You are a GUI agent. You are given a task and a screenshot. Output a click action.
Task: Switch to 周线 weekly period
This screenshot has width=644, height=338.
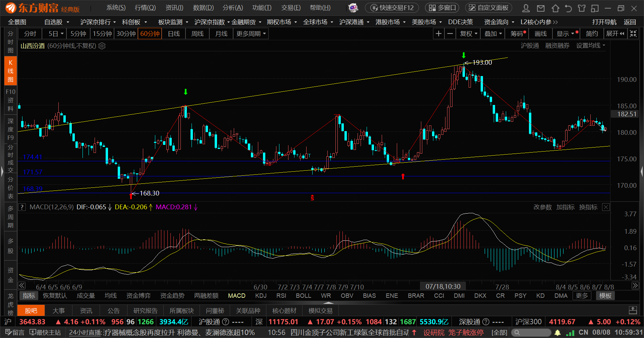tap(198, 34)
